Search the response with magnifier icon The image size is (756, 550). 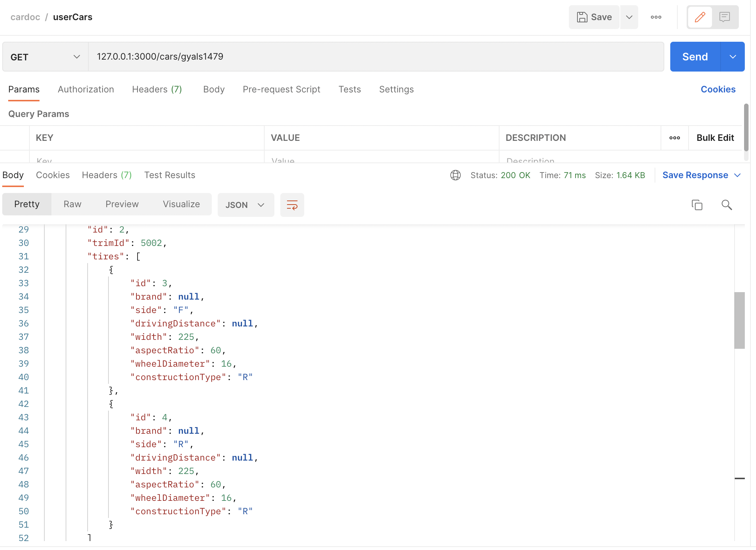[727, 205]
